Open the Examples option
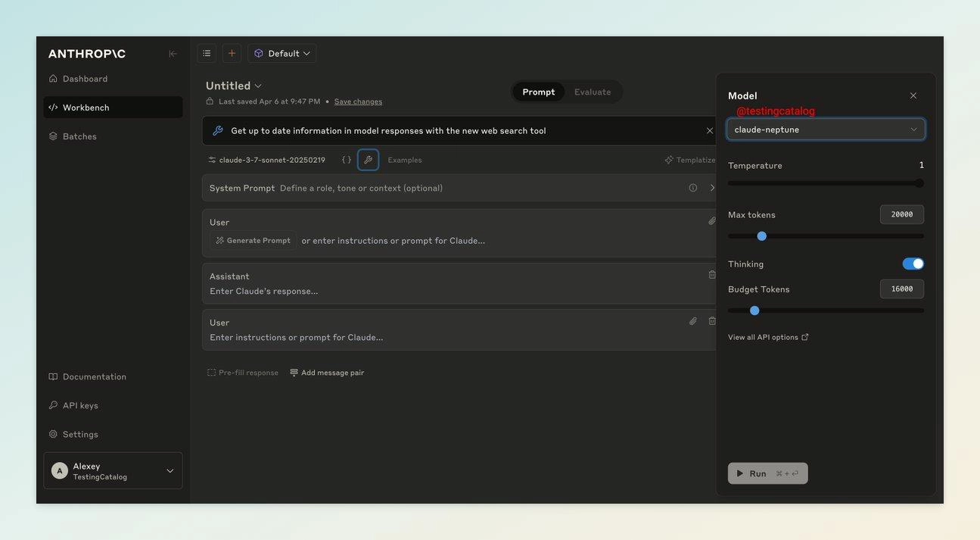 [405, 160]
